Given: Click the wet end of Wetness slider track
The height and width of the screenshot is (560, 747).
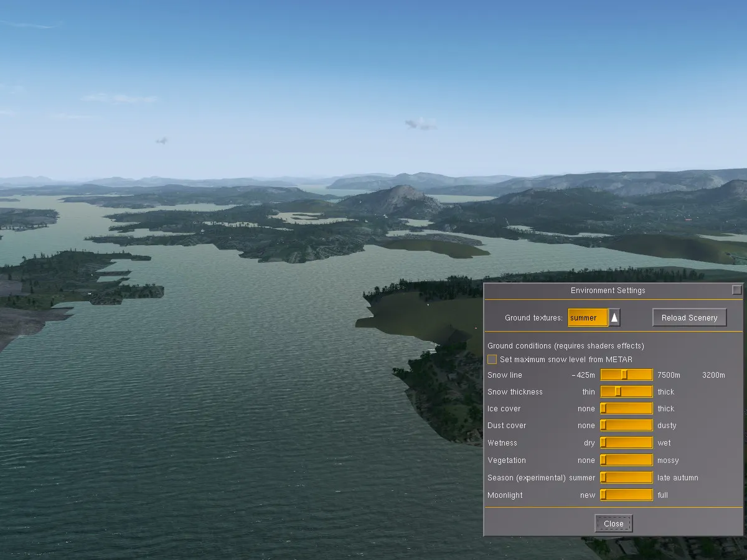Looking at the screenshot, I should (649, 443).
